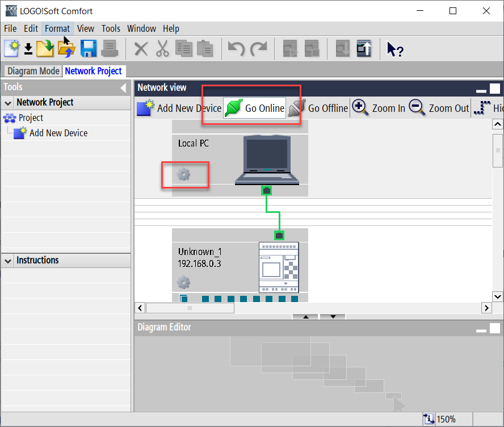Click the Unknown_1 device name label

pos(200,252)
